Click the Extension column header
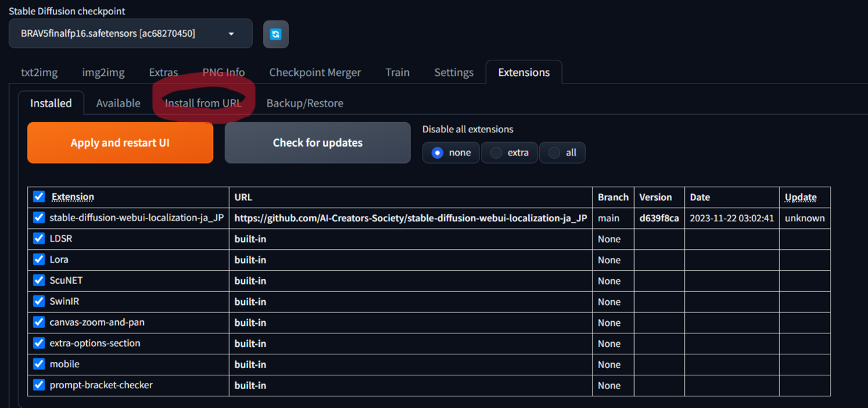The height and width of the screenshot is (408, 868). [73, 197]
